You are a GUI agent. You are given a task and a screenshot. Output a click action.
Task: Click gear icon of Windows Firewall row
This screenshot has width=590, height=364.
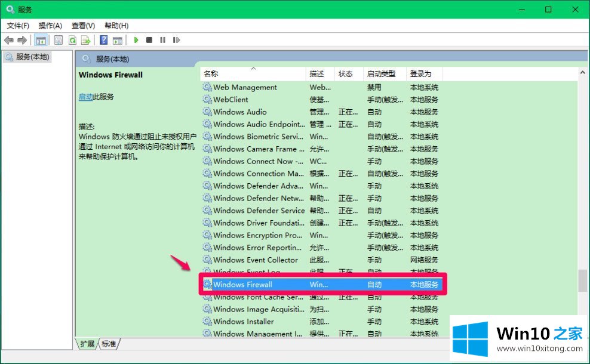[207, 284]
